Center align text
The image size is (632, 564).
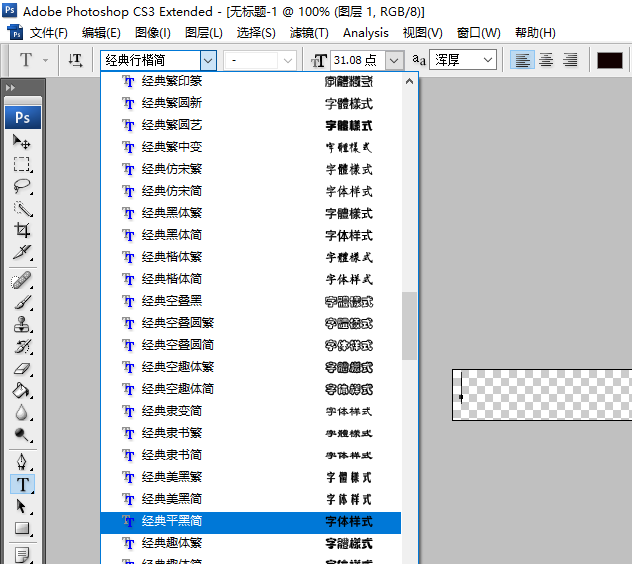[x=546, y=60]
